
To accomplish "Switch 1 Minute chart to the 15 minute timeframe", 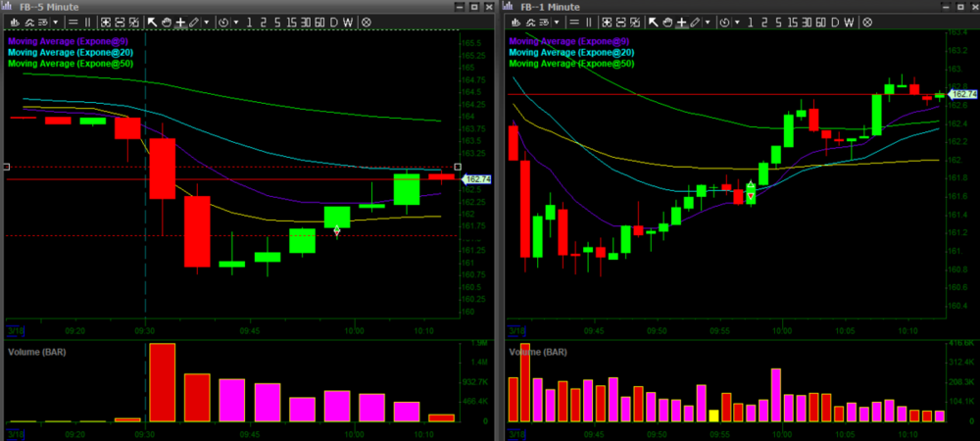I will pyautogui.click(x=794, y=22).
